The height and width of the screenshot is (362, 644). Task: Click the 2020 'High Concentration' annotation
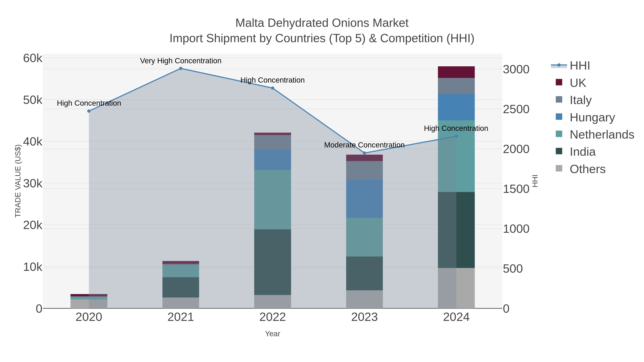pyautogui.click(x=89, y=103)
